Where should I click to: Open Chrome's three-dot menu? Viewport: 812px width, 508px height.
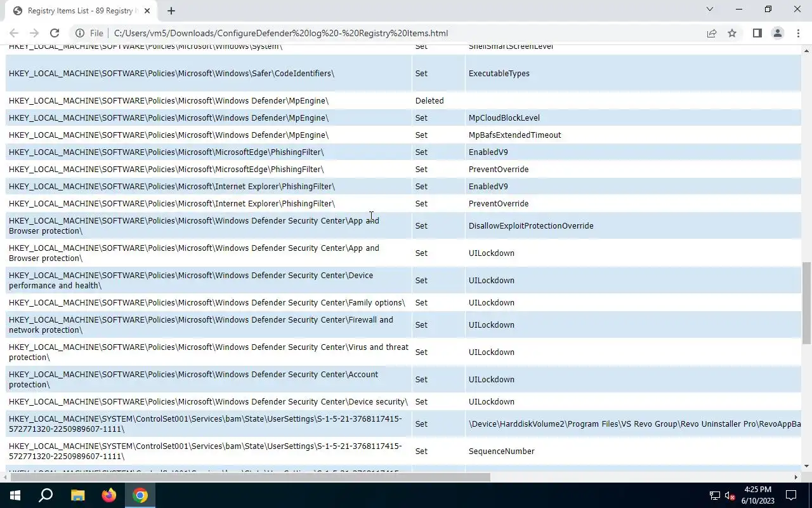pyautogui.click(x=797, y=33)
